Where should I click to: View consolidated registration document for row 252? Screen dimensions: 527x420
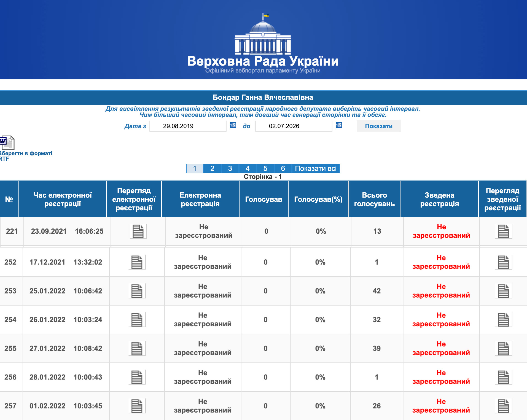click(x=504, y=262)
